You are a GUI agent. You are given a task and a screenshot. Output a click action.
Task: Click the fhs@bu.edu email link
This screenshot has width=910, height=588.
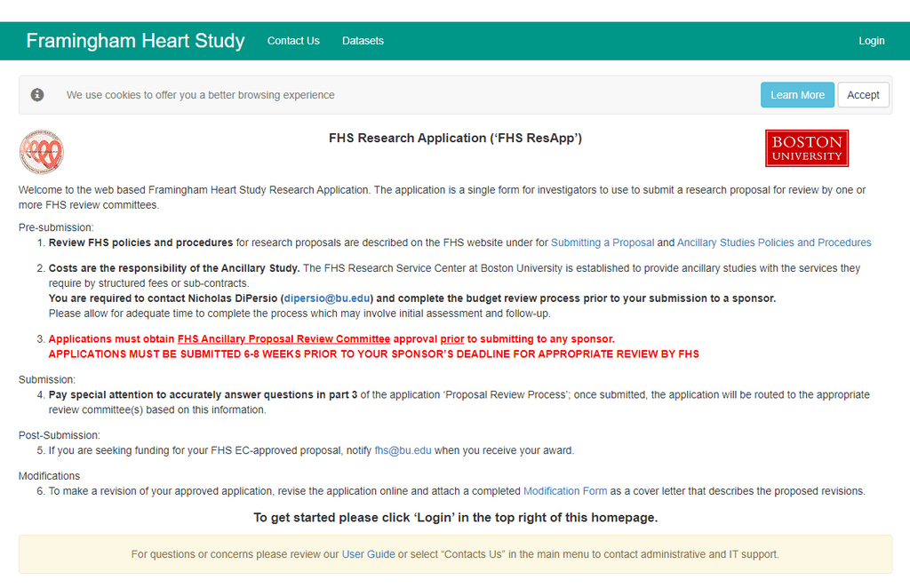(403, 450)
